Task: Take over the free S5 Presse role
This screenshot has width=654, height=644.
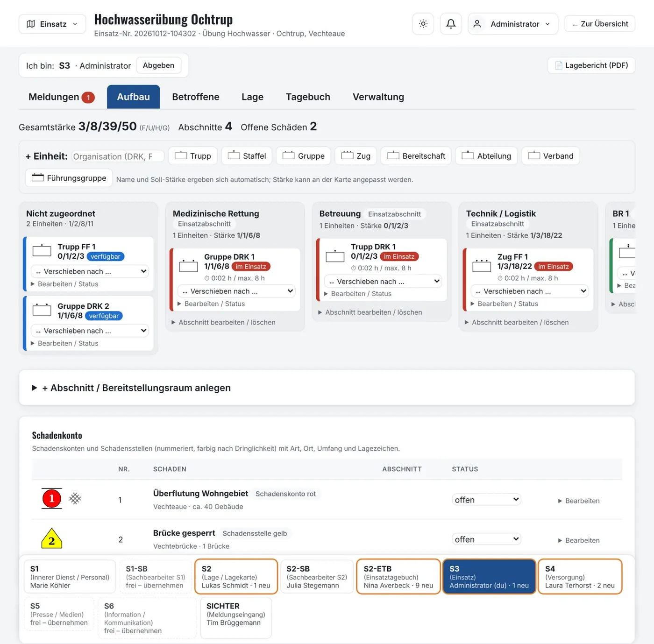Action: pyautogui.click(x=59, y=614)
